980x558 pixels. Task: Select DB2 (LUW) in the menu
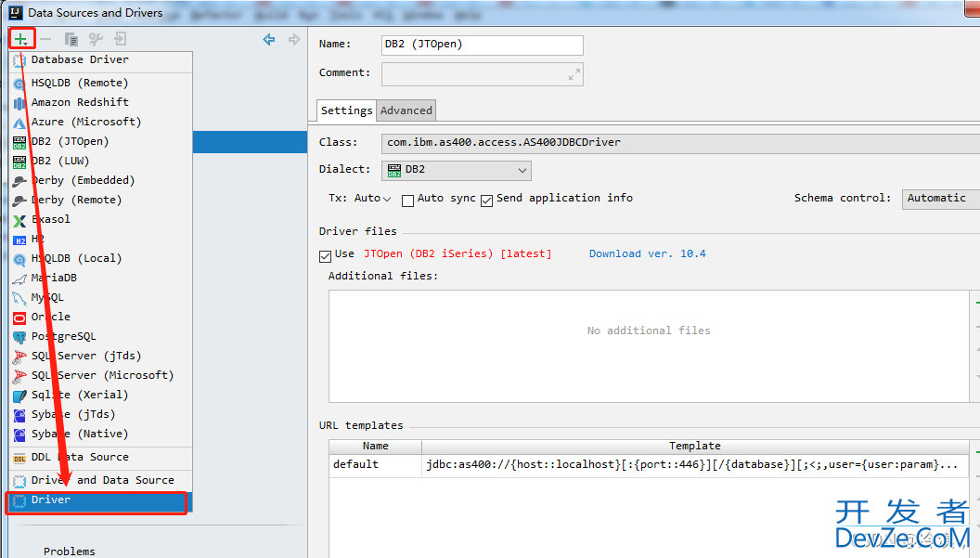(x=101, y=161)
